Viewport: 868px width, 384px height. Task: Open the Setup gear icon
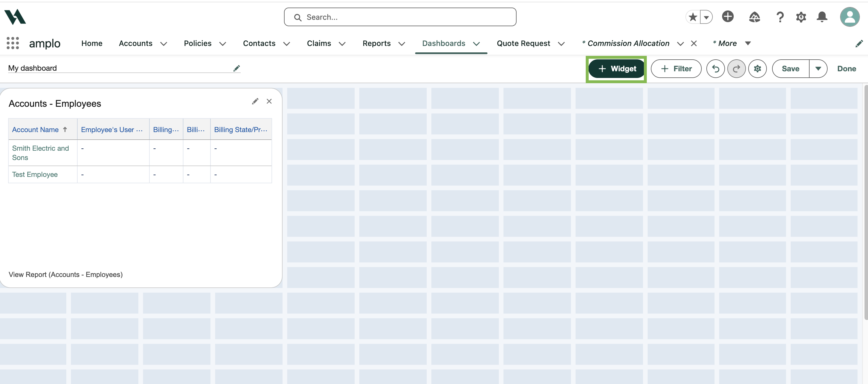(x=801, y=17)
